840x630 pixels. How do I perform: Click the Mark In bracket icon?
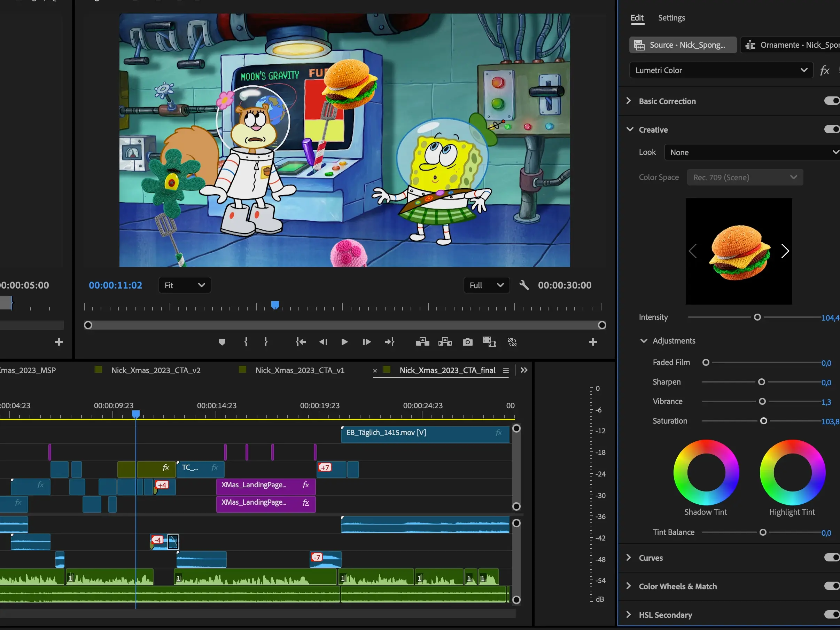pyautogui.click(x=246, y=342)
